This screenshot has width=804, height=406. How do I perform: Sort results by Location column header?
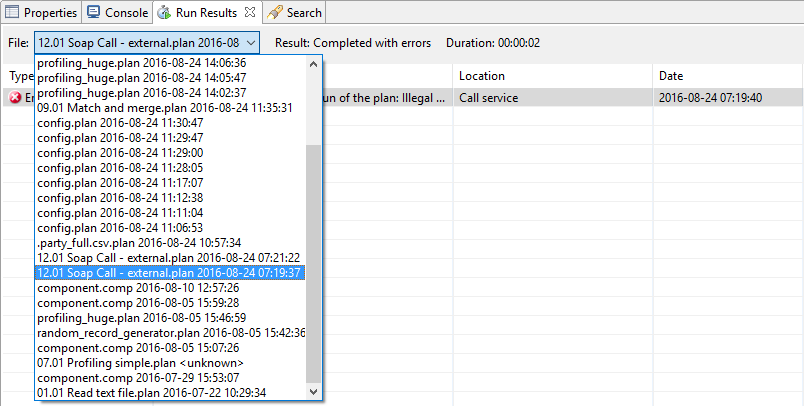tap(481, 76)
